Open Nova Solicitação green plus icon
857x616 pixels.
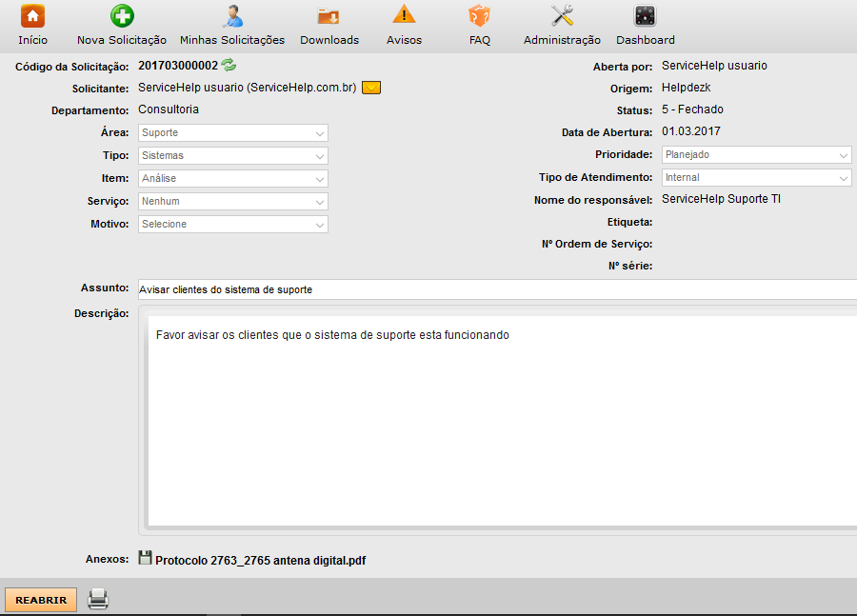(122, 16)
